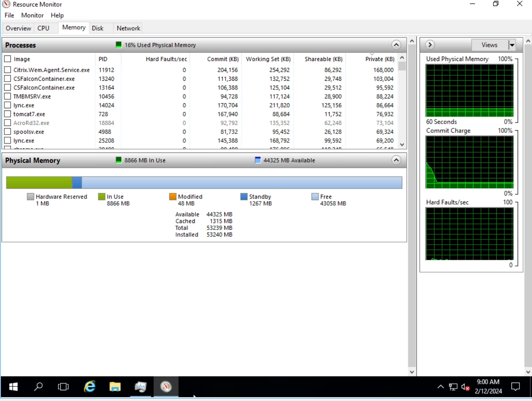Open Task View from taskbar
Screen dimensions: 532x401
click(x=63, y=387)
